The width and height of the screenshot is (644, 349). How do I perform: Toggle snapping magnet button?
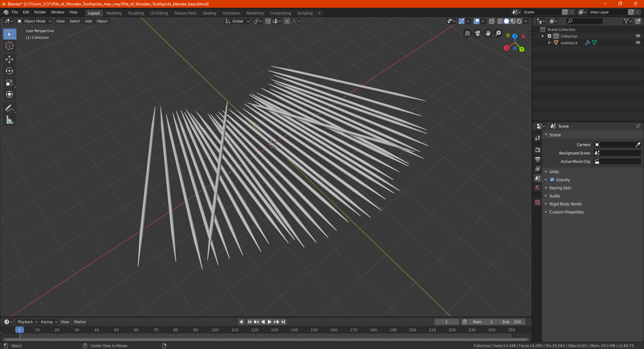coord(268,21)
